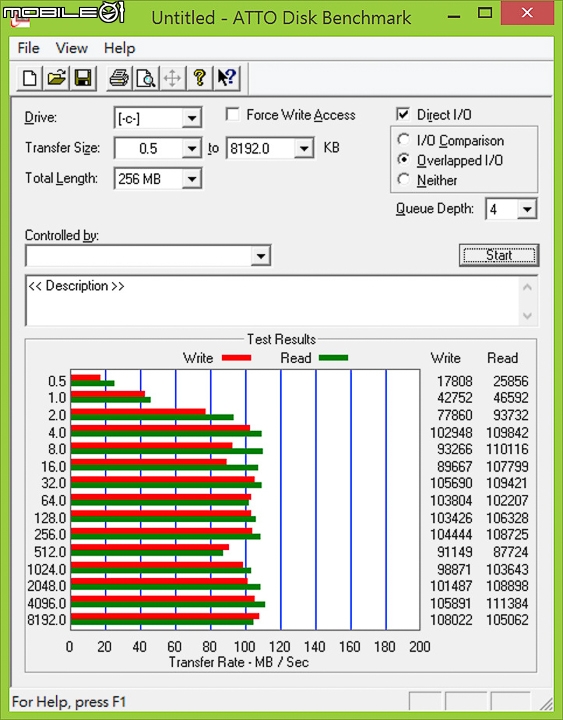563x720 pixels.
Task: Click inside the Description text box
Action: click(x=273, y=301)
